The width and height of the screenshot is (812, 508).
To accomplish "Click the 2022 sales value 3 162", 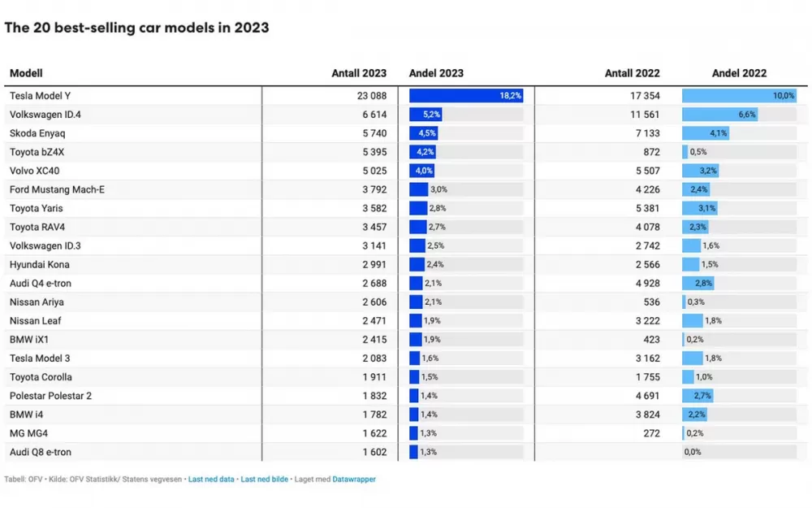I will pos(648,358).
